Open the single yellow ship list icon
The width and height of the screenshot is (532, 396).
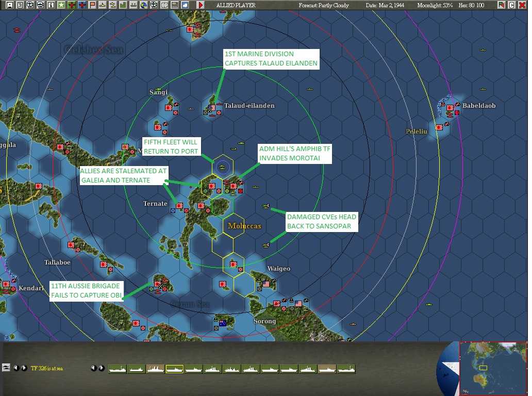pyautogui.click(x=103, y=5)
